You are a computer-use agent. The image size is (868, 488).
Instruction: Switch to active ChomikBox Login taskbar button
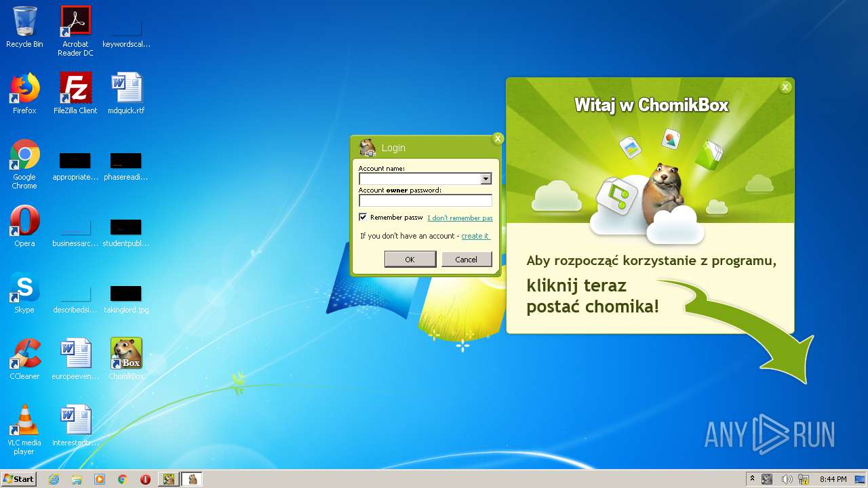192,479
